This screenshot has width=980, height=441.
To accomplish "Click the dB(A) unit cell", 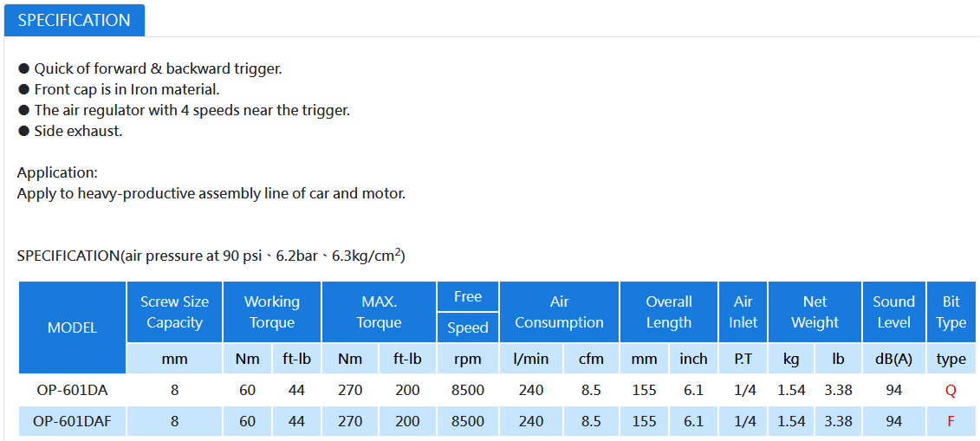I will click(893, 359).
